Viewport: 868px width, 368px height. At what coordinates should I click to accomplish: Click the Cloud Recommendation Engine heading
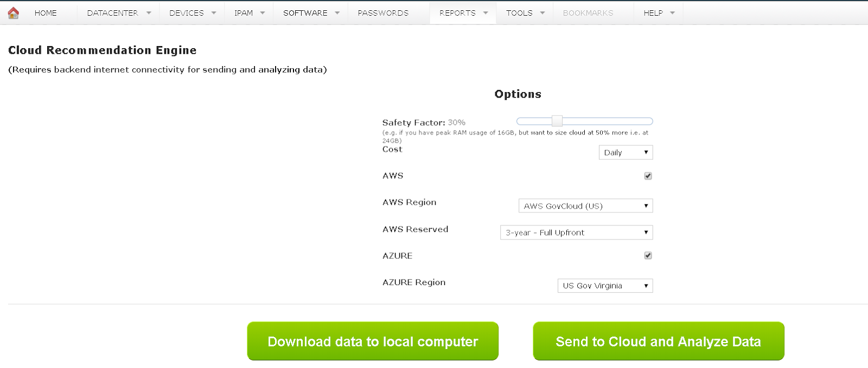(x=103, y=50)
